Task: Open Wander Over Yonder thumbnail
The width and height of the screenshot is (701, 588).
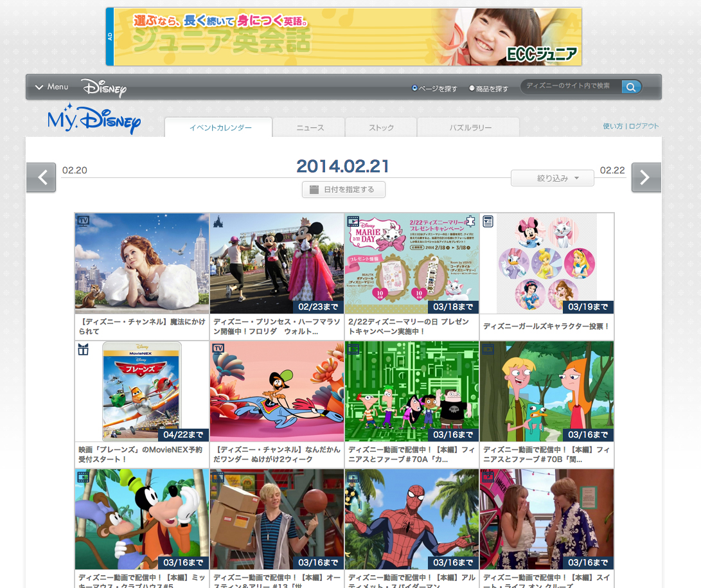Action: (277, 391)
